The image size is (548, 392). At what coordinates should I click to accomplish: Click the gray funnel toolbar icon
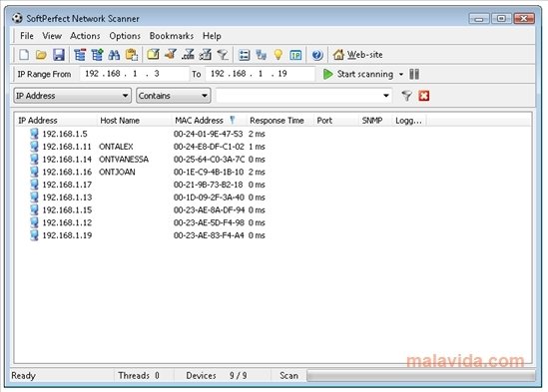pyautogui.click(x=223, y=55)
